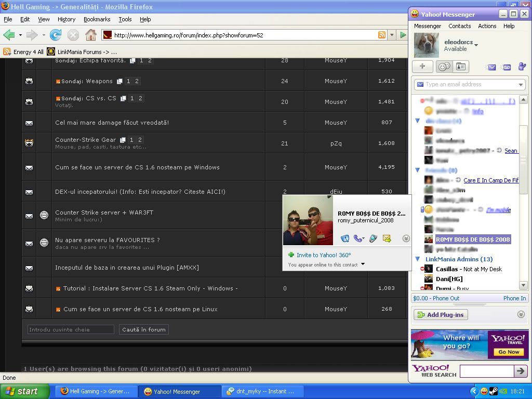Click the eleodorcs profile avatar picture
This screenshot has height=399, width=532.
tap(427, 45)
